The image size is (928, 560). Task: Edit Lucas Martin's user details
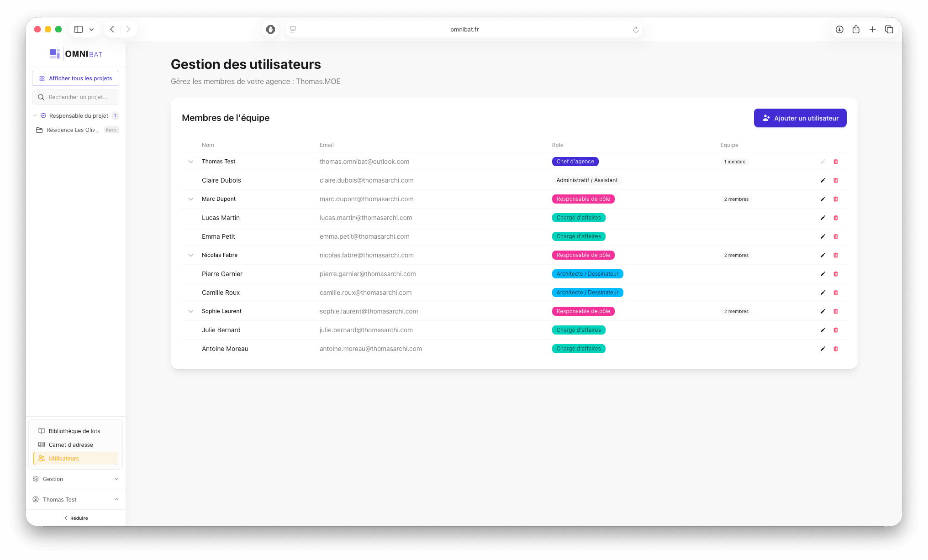823,218
